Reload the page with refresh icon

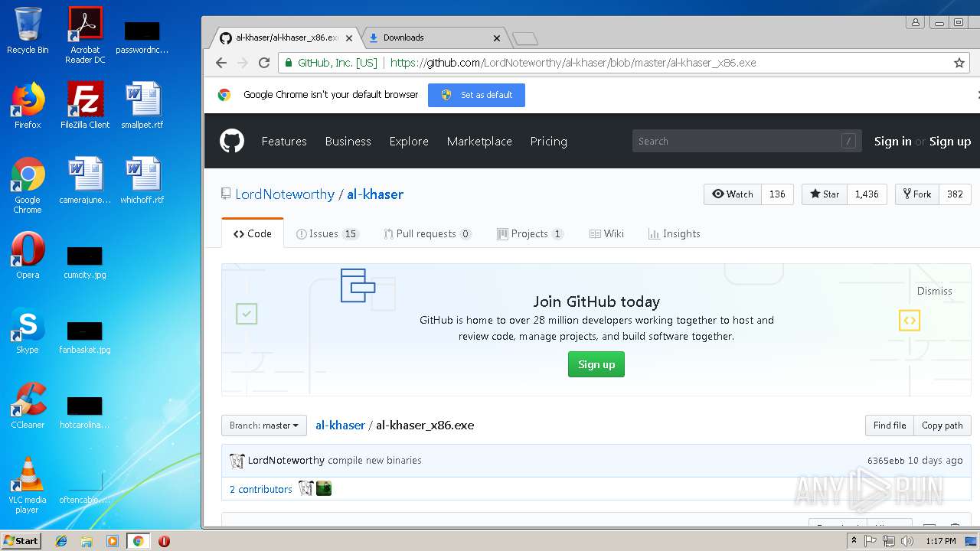pos(264,63)
